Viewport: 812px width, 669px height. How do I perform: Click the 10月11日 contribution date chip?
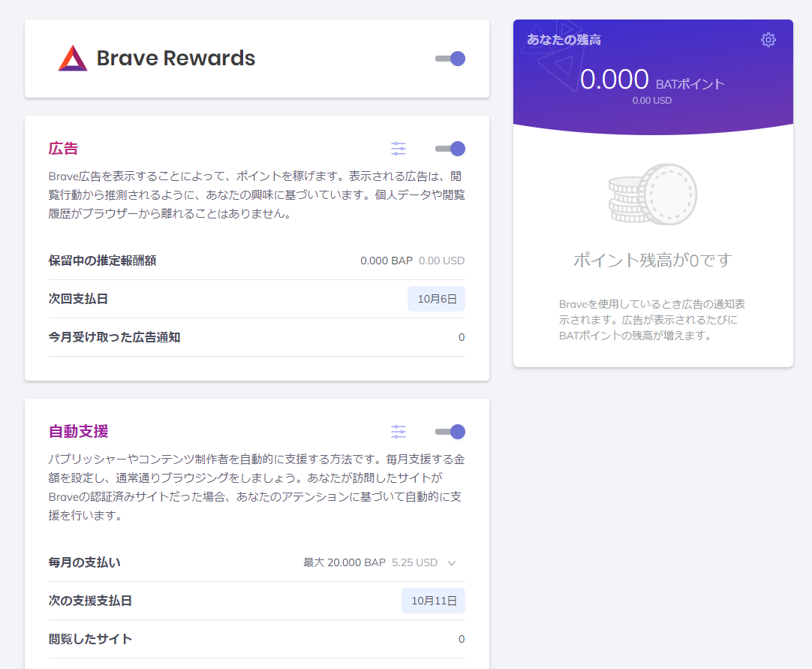tap(433, 601)
